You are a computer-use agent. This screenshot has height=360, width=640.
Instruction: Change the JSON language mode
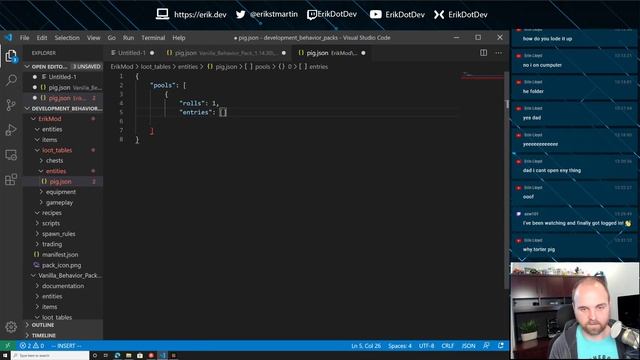click(x=468, y=346)
